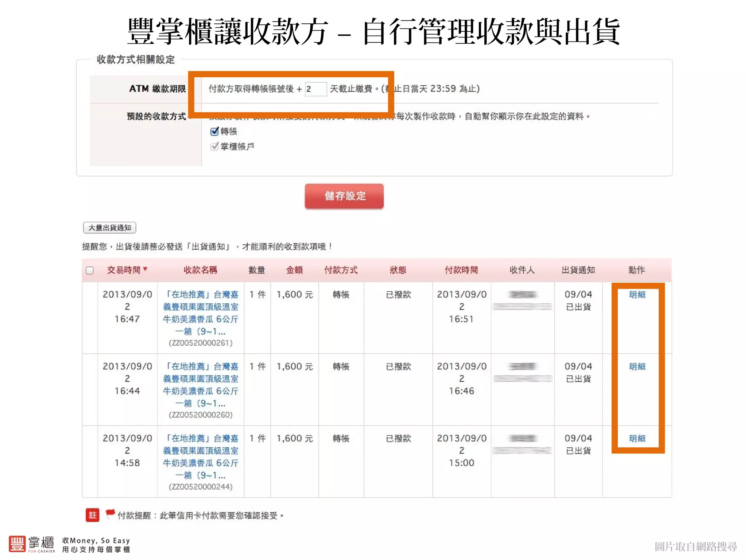
Task: Toggle the 轉帳 transfer checkbox
Action: (x=214, y=131)
